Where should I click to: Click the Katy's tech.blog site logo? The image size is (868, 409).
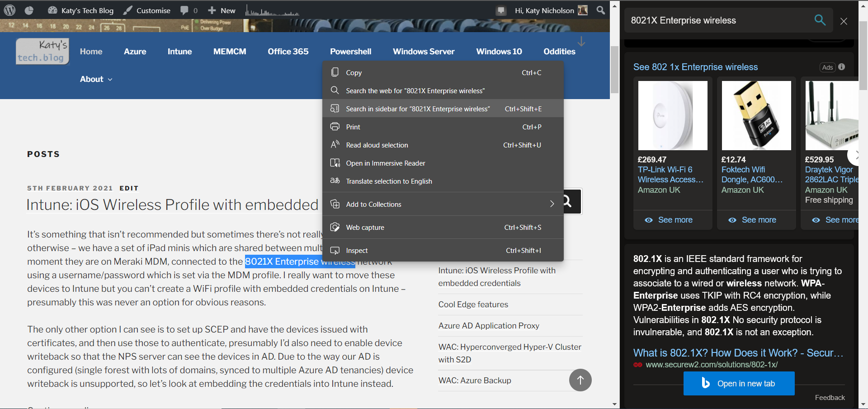click(x=42, y=51)
